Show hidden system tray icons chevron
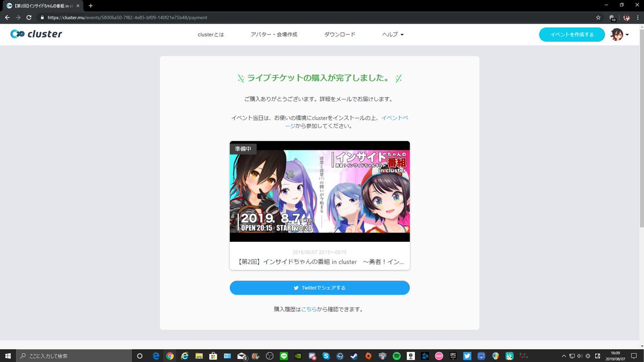 [563, 356]
